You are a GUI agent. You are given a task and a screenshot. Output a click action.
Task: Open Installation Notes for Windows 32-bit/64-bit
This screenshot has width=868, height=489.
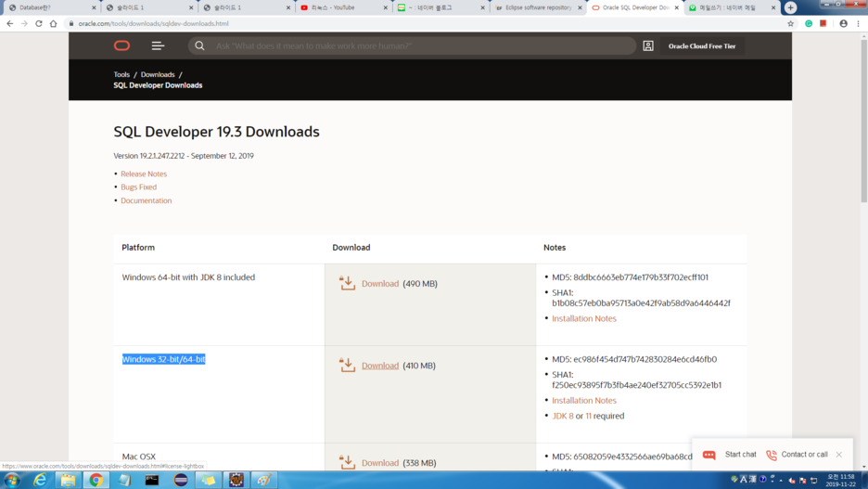tap(584, 401)
